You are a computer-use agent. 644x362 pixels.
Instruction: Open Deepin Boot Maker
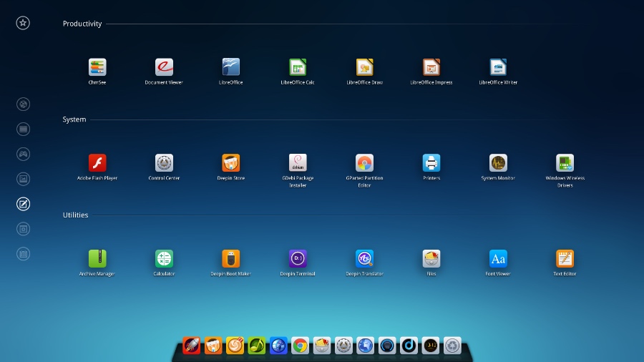[x=230, y=259]
